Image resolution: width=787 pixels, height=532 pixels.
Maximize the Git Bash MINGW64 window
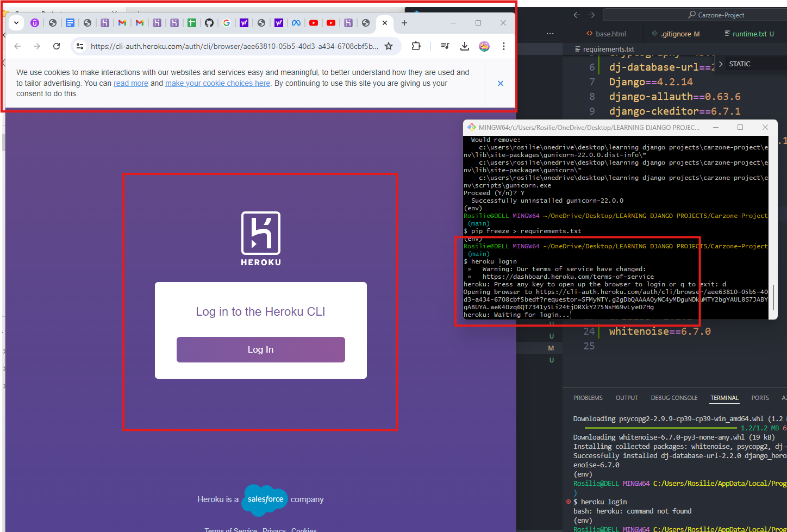[x=740, y=127]
